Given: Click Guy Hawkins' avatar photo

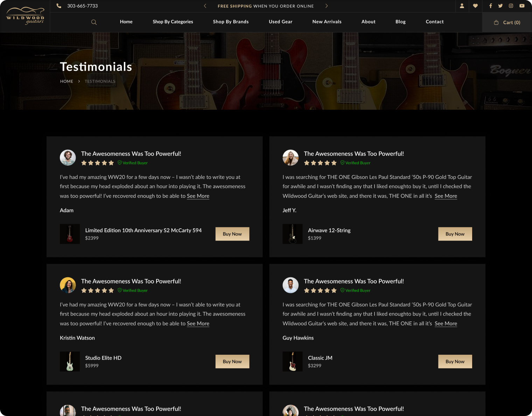Looking at the screenshot, I should (290, 285).
